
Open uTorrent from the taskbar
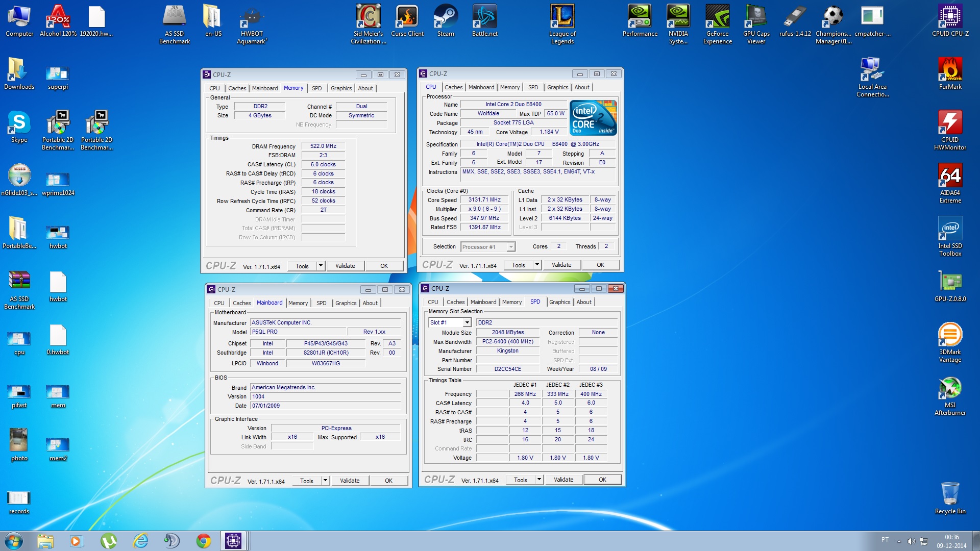(109, 541)
